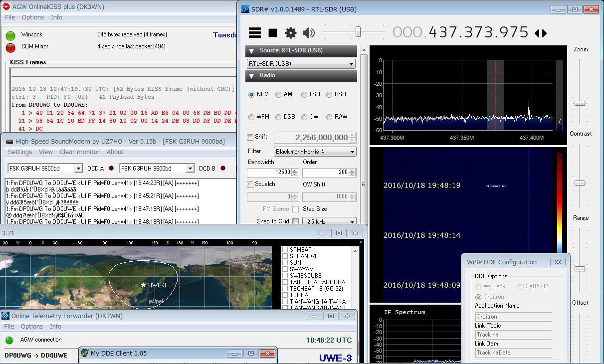The image size is (604, 364).
Task: Mute audio using the speaker icon
Action: (308, 33)
